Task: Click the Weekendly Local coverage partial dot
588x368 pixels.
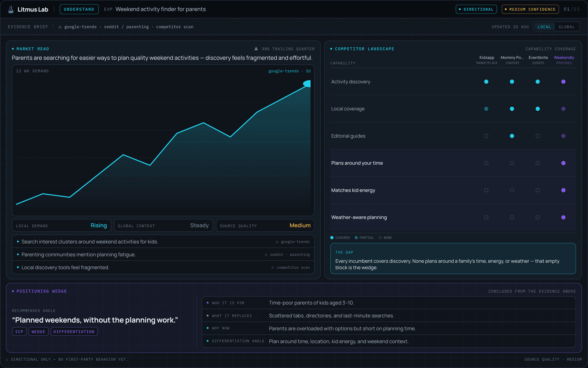Action: (x=563, y=109)
